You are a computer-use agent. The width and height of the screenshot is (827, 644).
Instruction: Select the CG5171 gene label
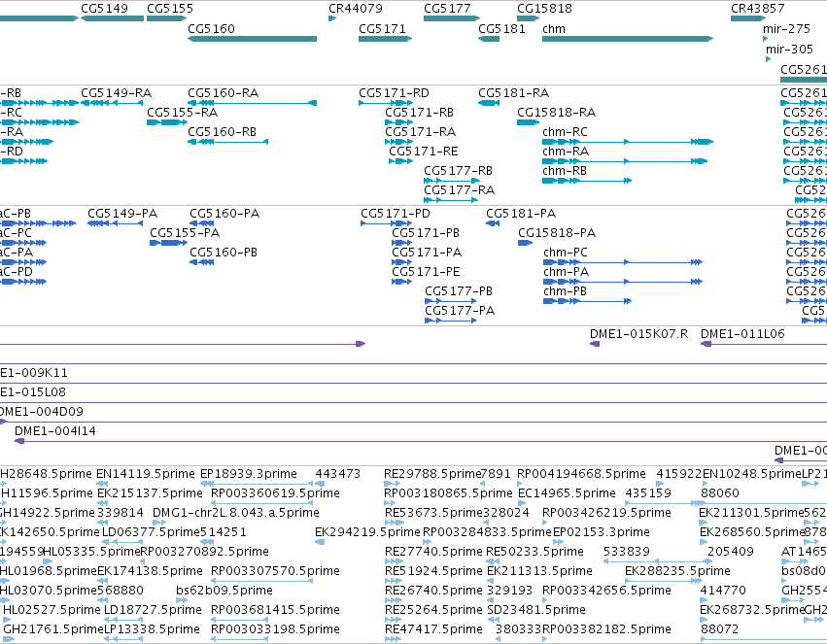(382, 28)
